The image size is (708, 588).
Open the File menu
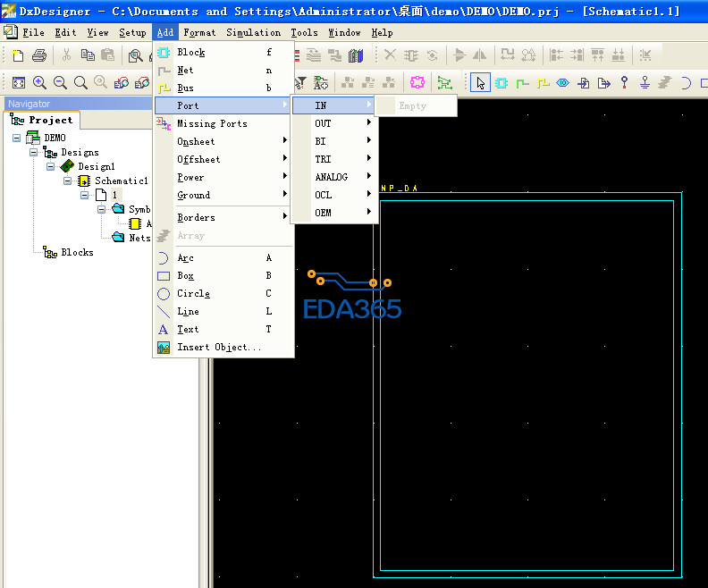click(33, 32)
